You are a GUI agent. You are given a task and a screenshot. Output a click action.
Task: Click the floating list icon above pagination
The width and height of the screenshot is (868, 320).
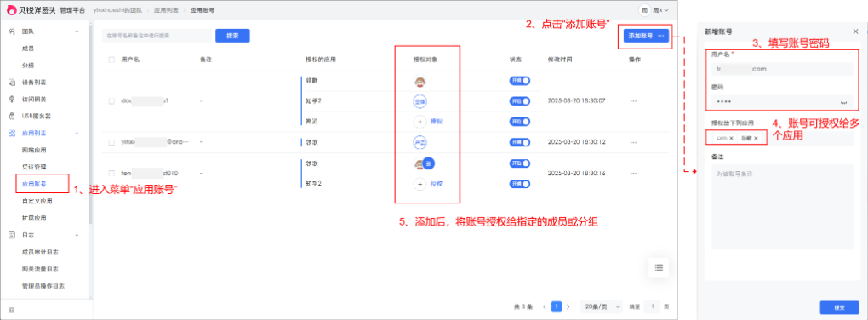click(x=659, y=267)
